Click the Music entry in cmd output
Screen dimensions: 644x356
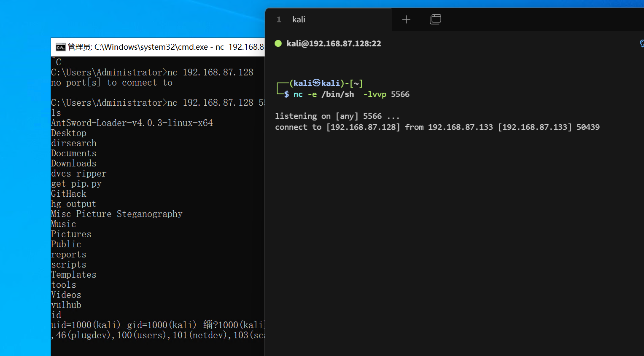64,224
